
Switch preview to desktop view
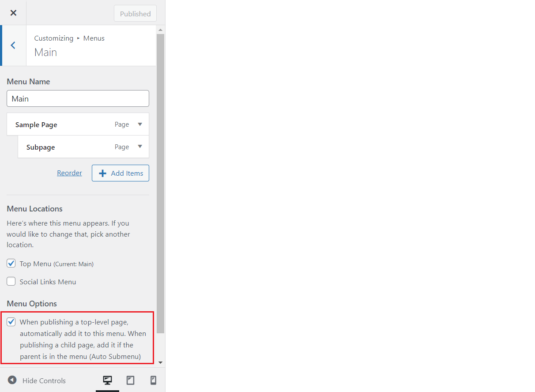107,380
